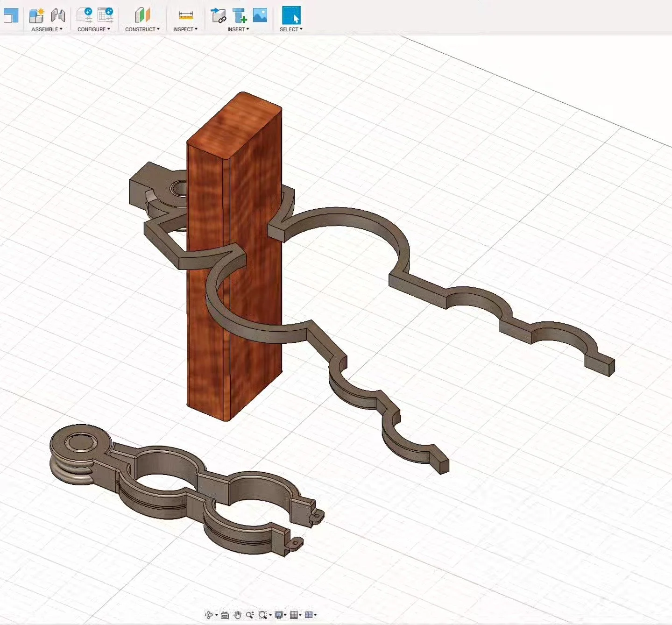
Task: Click the Insert Fastener icon
Action: click(x=240, y=15)
